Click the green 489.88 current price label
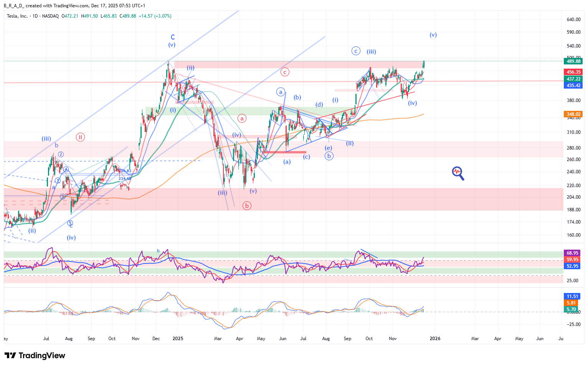The image size is (588, 367). pos(573,61)
